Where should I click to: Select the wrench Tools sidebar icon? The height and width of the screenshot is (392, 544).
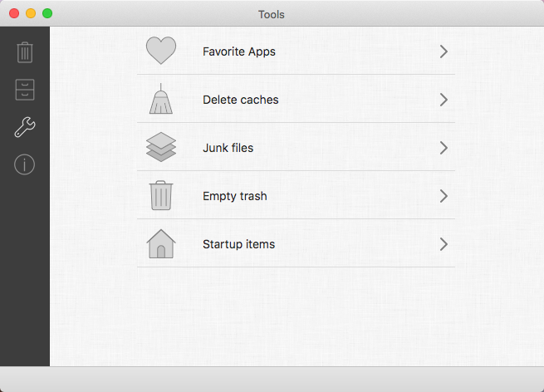pos(25,127)
